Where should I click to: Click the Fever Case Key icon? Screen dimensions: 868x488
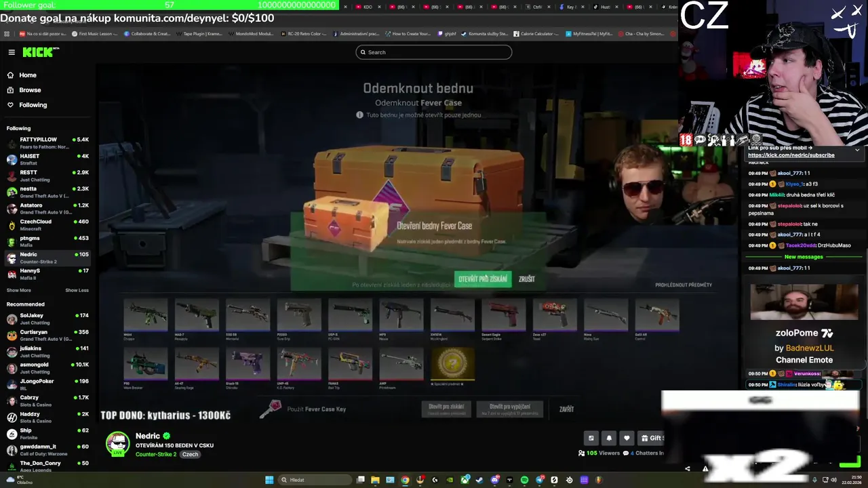pyautogui.click(x=270, y=409)
